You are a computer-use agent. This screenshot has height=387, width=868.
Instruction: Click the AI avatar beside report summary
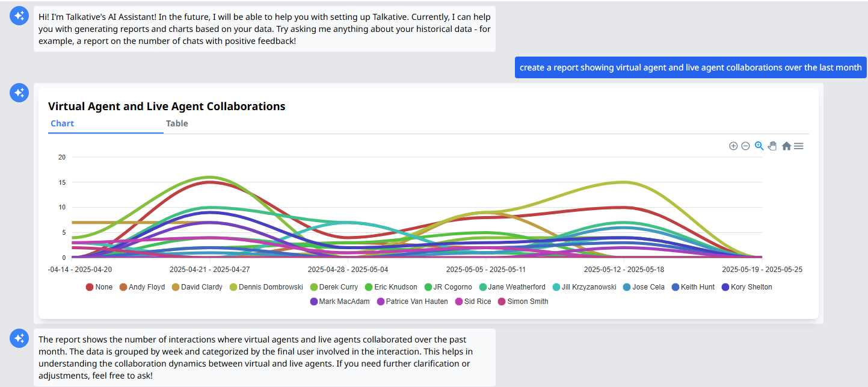click(19, 338)
